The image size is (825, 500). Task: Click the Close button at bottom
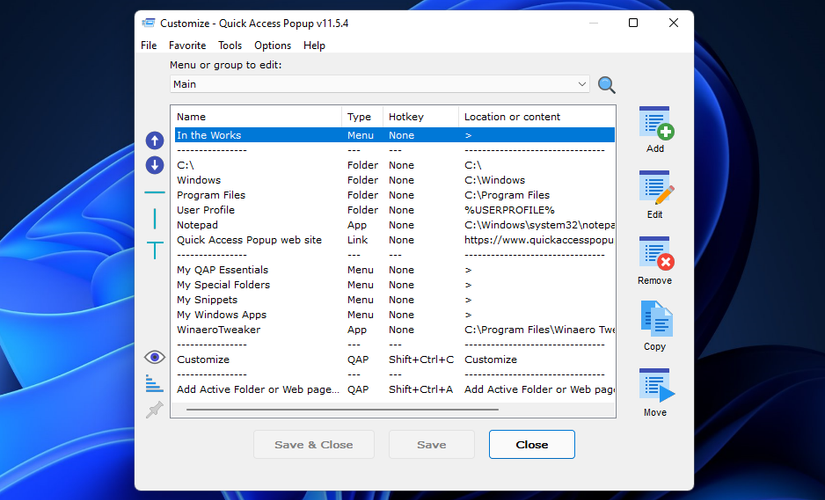[x=532, y=445]
